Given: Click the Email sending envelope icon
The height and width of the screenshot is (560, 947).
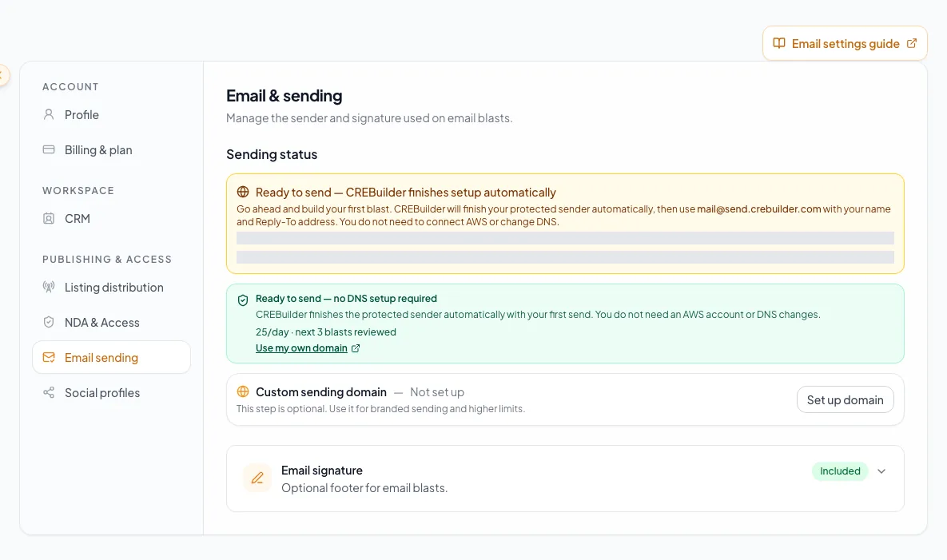Looking at the screenshot, I should pyautogui.click(x=49, y=357).
